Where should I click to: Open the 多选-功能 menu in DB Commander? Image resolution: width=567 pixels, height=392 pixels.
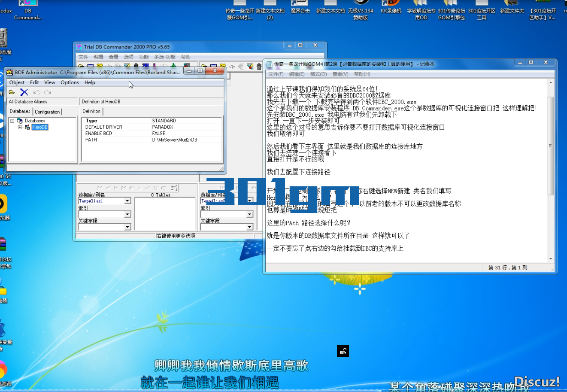[165, 57]
